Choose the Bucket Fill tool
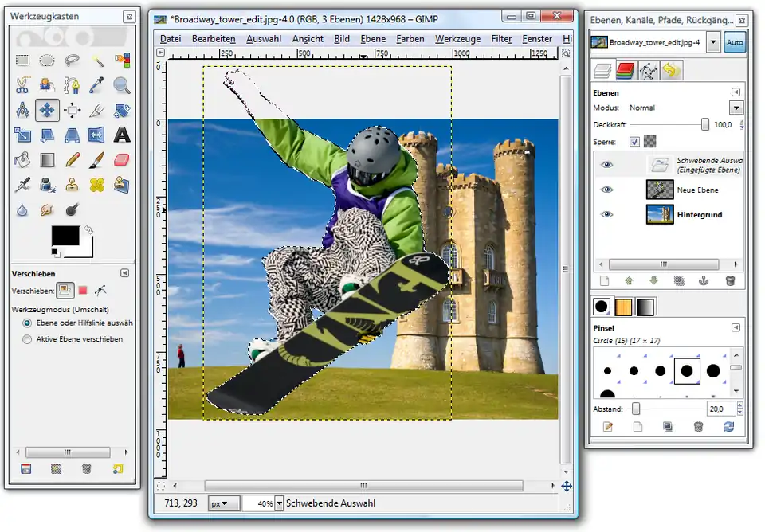This screenshot has height=532, width=765. click(x=23, y=160)
